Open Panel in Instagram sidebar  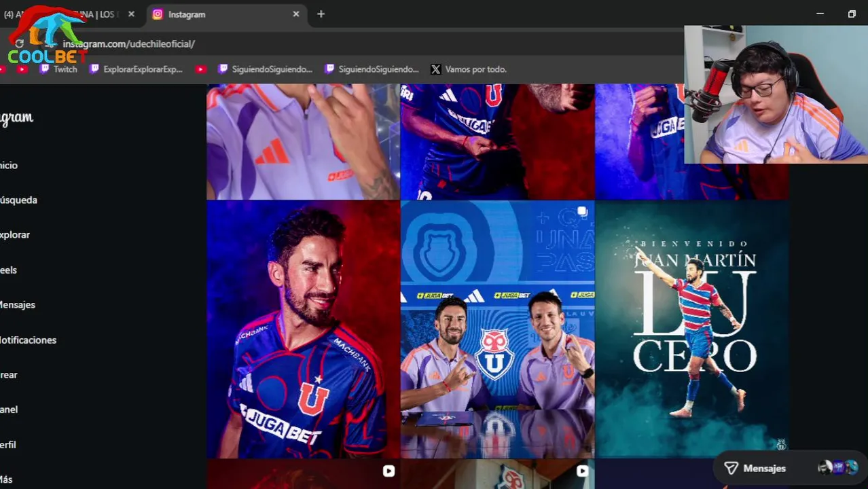(9, 410)
